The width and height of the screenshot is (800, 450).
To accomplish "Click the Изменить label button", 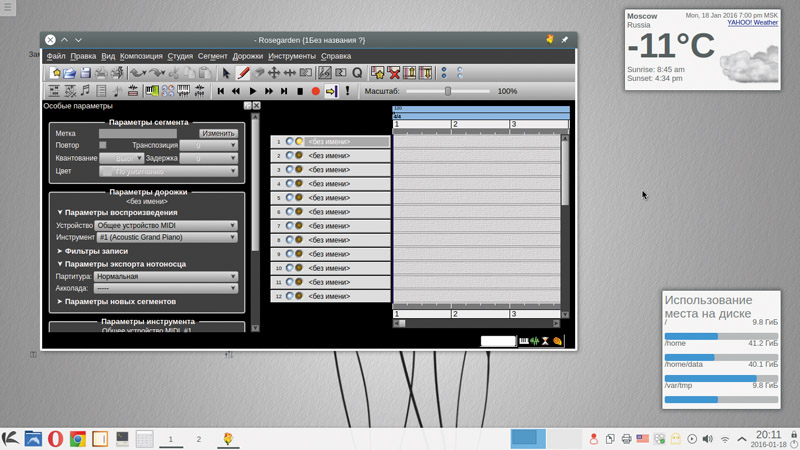I will coord(218,133).
